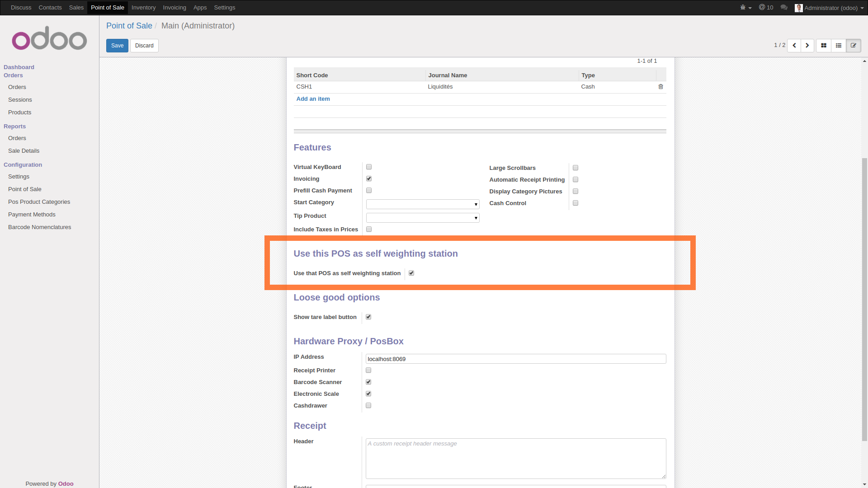Viewport: 868px width, 488px height.
Task: Enable the Virtual KeyBoard checkbox
Action: (x=369, y=167)
